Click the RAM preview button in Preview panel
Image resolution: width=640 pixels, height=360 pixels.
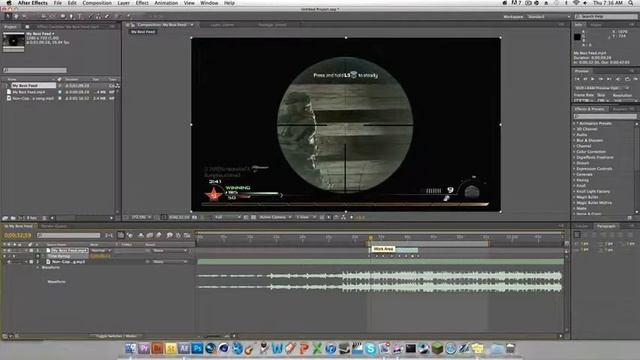636,79
